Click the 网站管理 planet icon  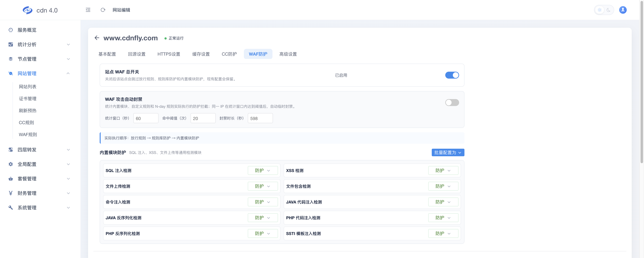[11, 73]
